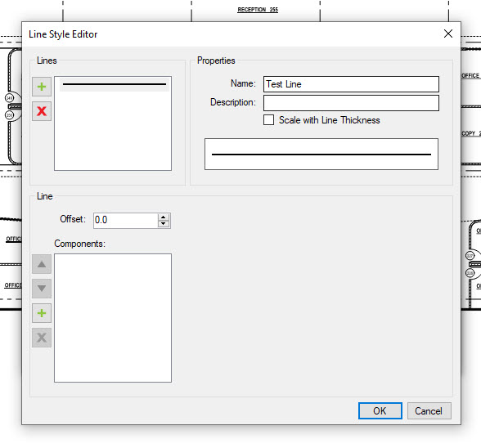Close the Line Style Editor dialog
Viewport: 481px width, 448px height.
448,34
